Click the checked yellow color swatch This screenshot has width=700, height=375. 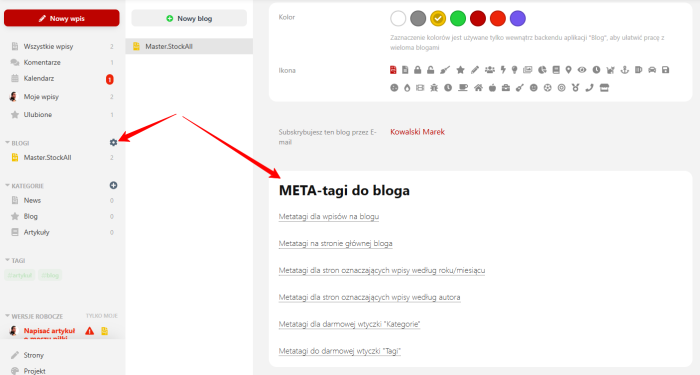pyautogui.click(x=438, y=18)
